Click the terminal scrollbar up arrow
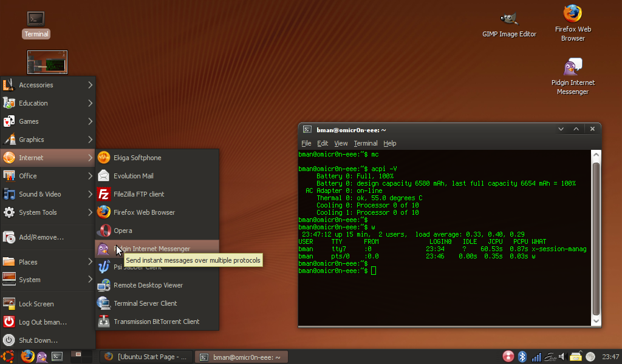622x364 pixels. pyautogui.click(x=596, y=155)
